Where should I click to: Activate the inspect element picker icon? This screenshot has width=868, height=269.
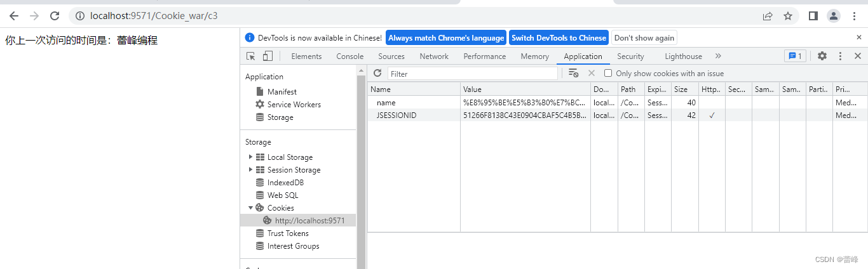point(251,56)
